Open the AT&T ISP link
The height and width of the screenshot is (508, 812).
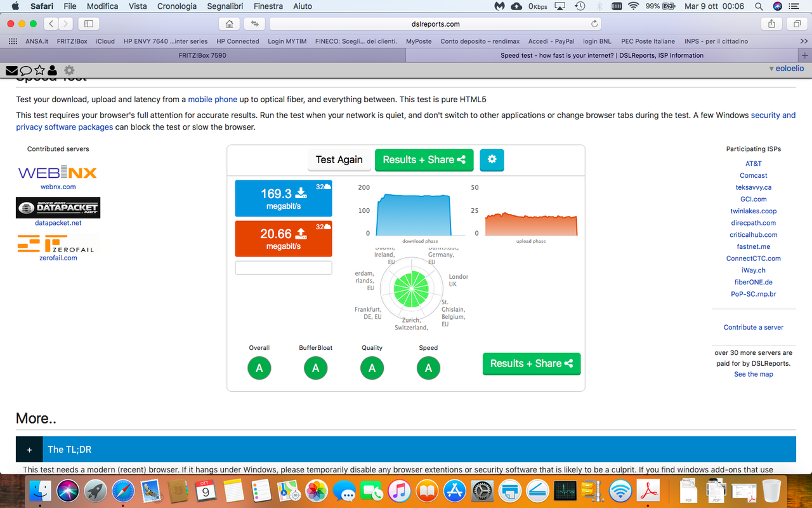pyautogui.click(x=754, y=164)
